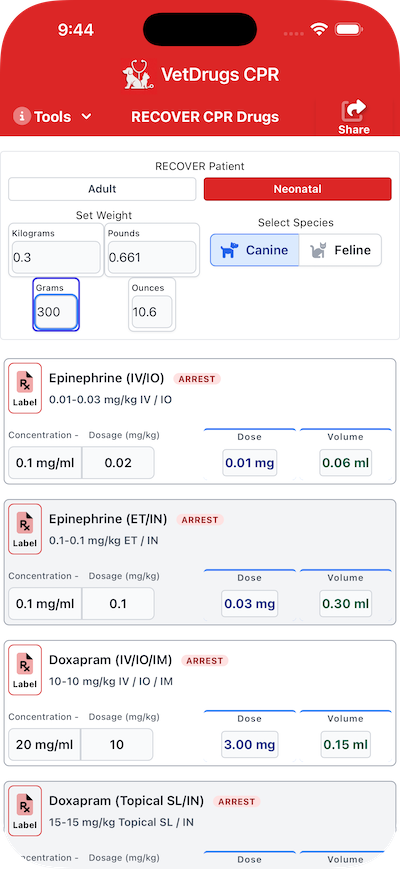Tap the Share icon button
Viewport: 400px width, 869px height.
tap(354, 117)
